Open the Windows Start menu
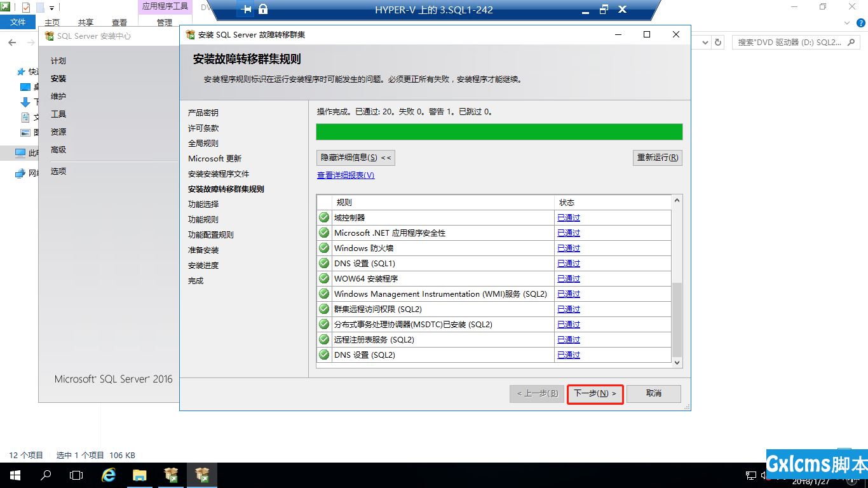Screen dimensions: 868x488 (x=15, y=475)
